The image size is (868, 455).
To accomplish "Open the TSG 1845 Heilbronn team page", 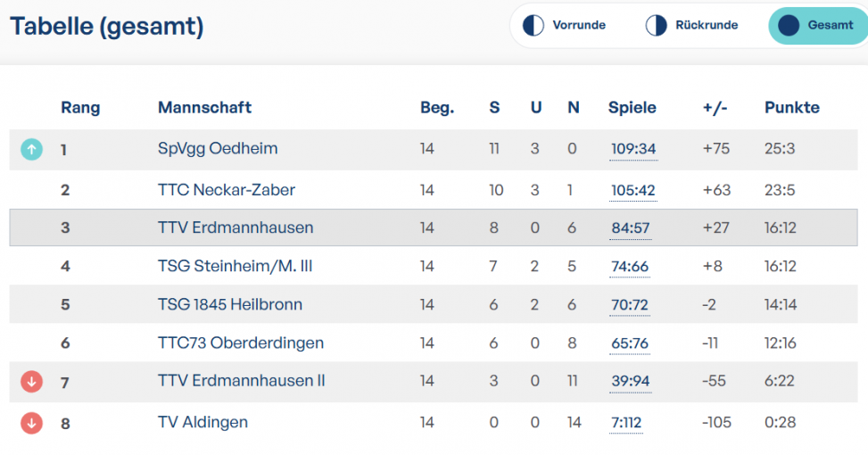I will [x=230, y=304].
